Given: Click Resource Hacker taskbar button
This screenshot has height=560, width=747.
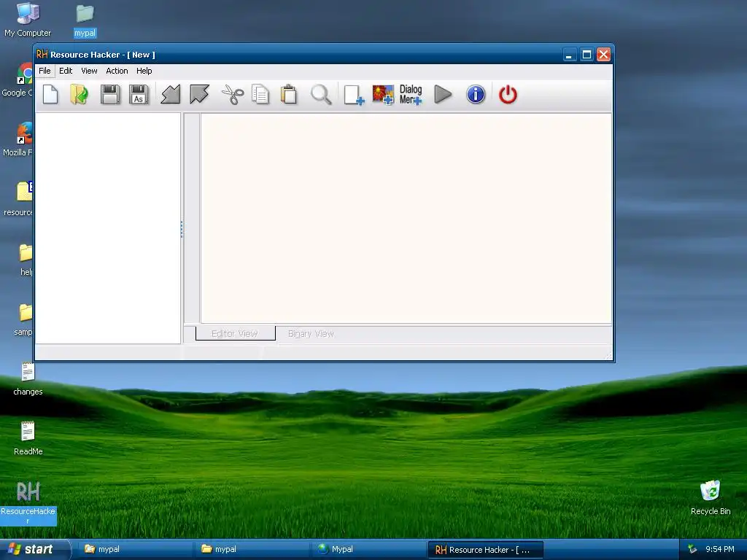Looking at the screenshot, I should pyautogui.click(x=485, y=550).
